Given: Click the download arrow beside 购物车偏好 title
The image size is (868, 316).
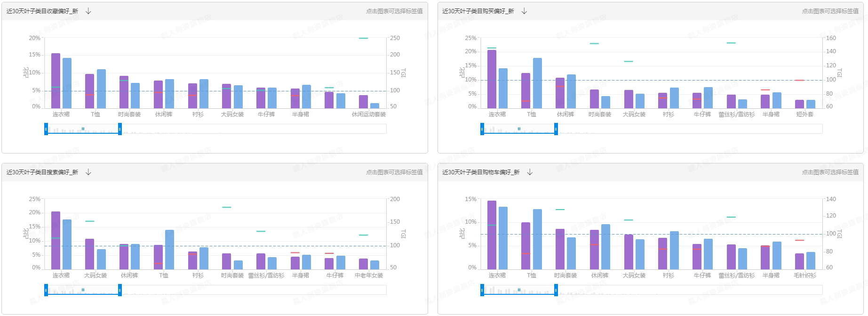Looking at the screenshot, I should (530, 172).
